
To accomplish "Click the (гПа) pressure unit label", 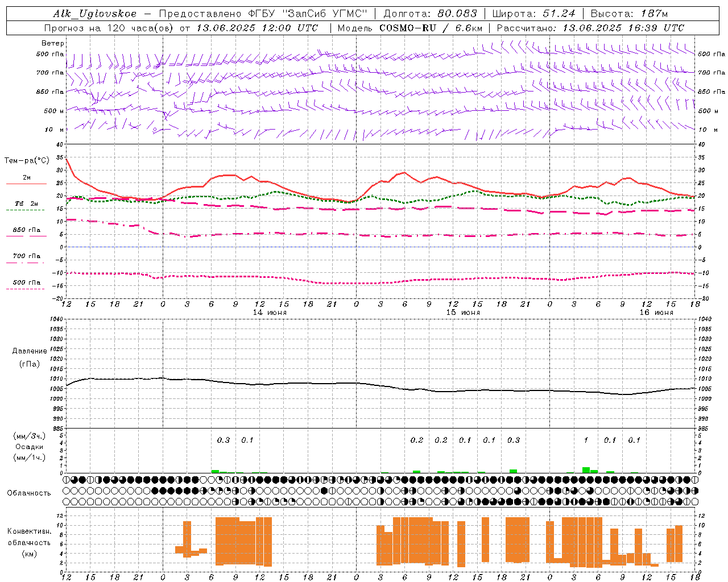I will pos(28,364).
